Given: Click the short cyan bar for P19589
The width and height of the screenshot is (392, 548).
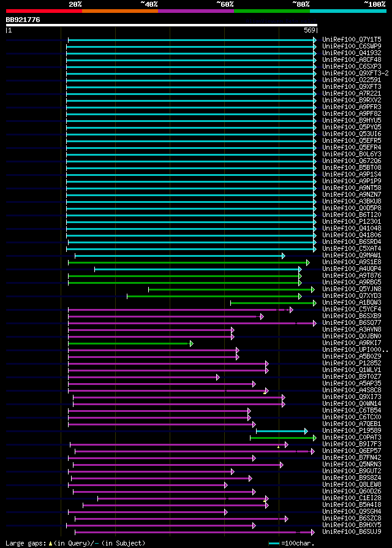Looking at the screenshot, I should [282, 432].
